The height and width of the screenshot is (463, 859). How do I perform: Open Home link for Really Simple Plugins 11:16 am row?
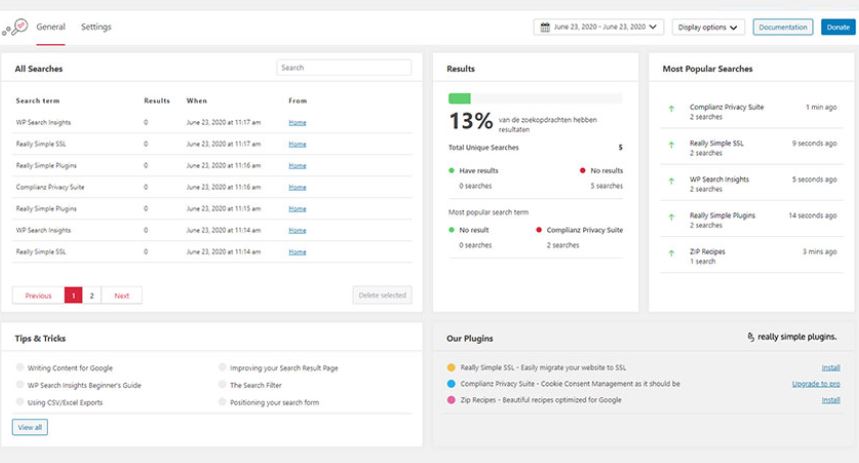click(297, 165)
